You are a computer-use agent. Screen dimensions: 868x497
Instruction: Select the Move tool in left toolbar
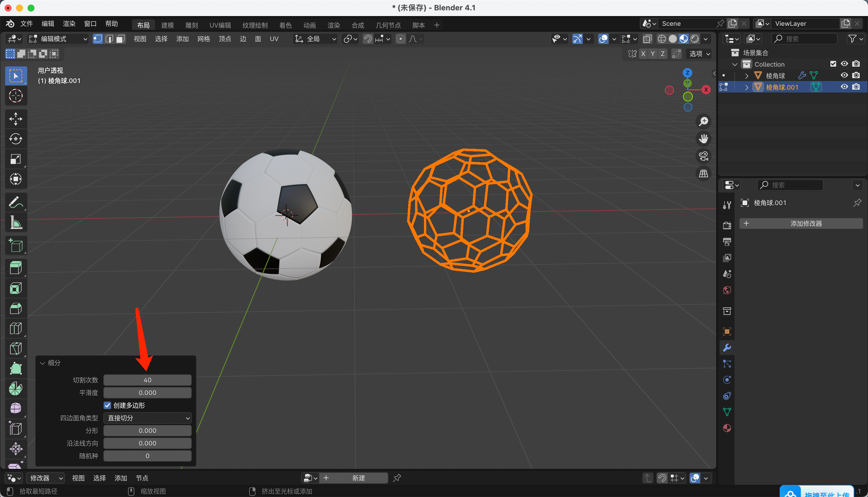pyautogui.click(x=16, y=119)
